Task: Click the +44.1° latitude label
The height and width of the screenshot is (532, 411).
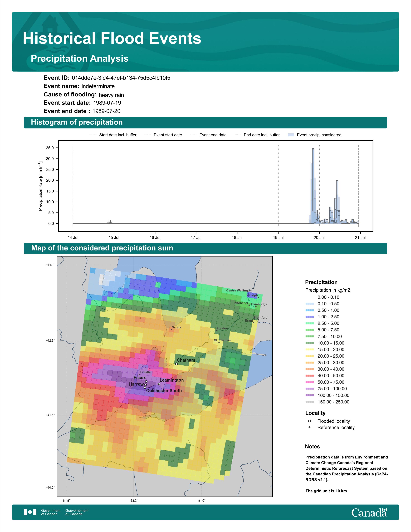Action: coord(50,265)
